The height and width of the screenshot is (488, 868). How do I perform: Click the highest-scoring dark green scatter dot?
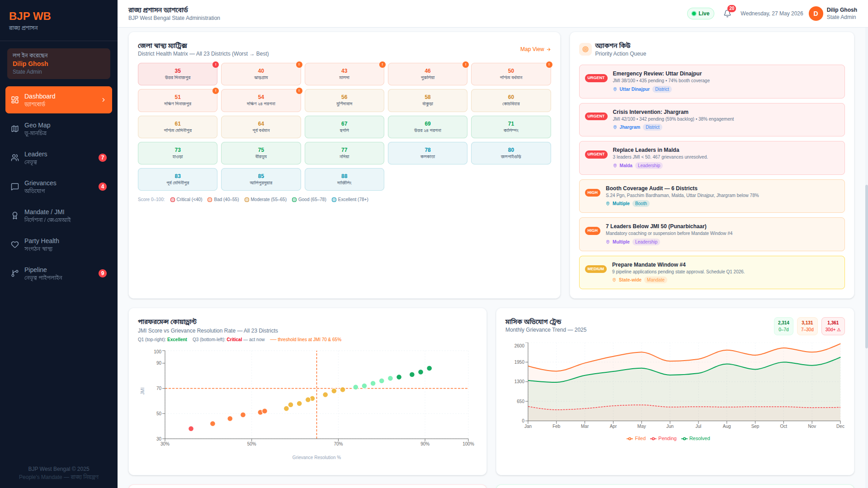pyautogui.click(x=429, y=368)
